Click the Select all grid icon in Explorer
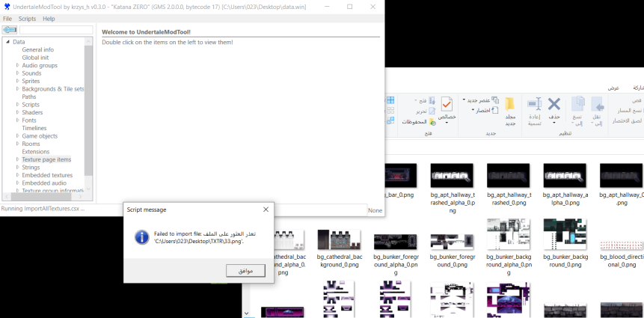Viewport: 644px width, 318px height. [x=390, y=100]
